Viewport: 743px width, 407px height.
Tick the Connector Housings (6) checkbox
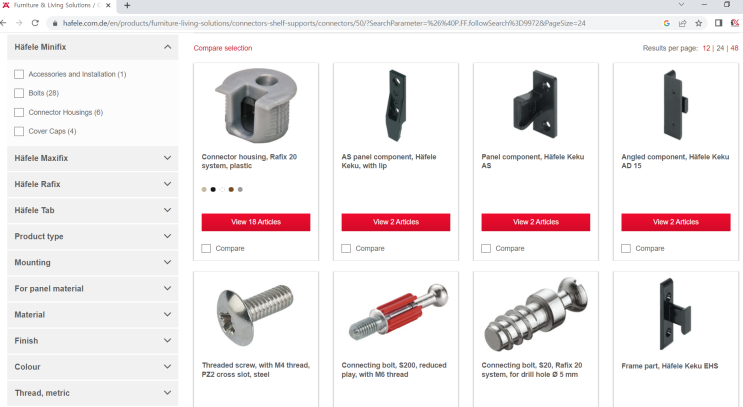(x=19, y=112)
